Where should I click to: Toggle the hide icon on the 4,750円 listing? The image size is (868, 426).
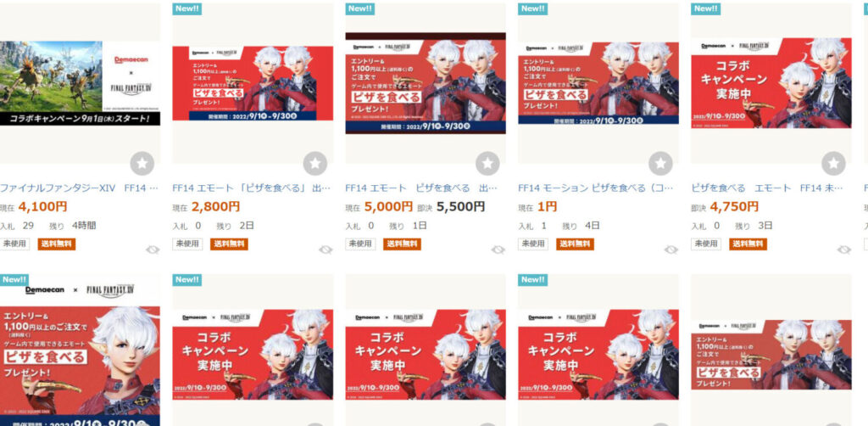(843, 249)
